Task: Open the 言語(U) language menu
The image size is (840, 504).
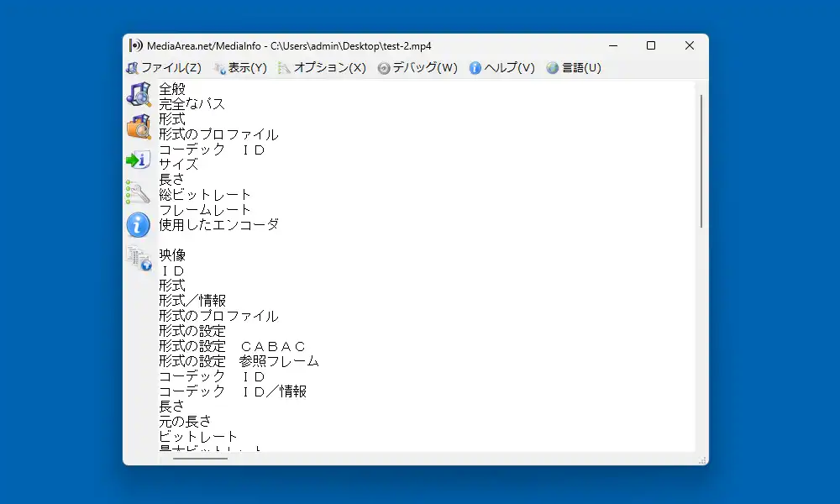Action: pos(574,67)
